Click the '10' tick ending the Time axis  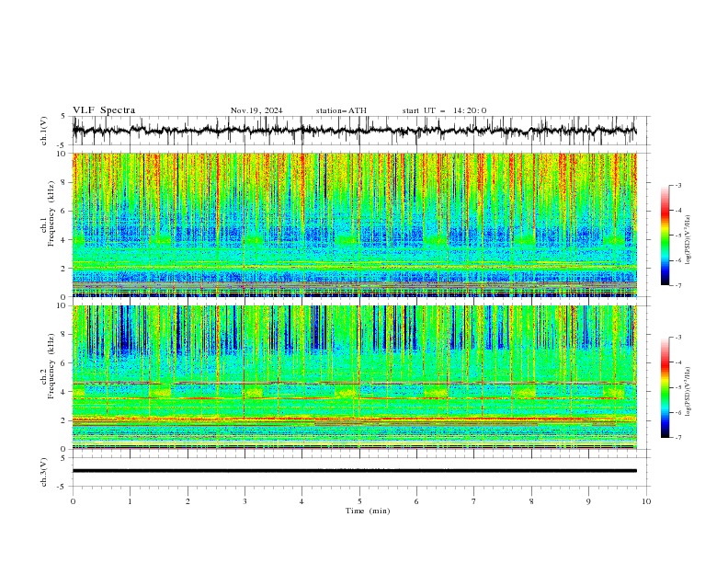click(x=646, y=501)
